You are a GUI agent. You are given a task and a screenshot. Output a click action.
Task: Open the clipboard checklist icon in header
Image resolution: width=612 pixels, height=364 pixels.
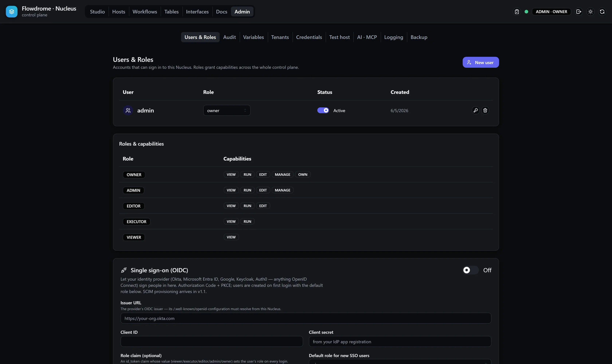tap(517, 11)
